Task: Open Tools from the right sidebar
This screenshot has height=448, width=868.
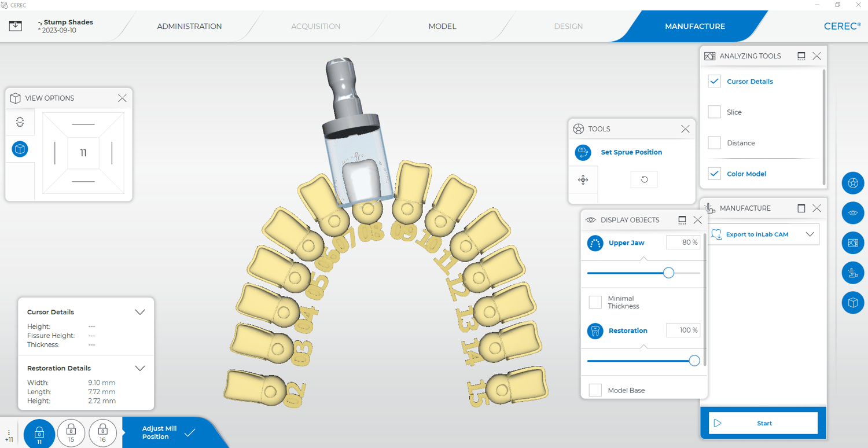Action: pyautogui.click(x=853, y=183)
